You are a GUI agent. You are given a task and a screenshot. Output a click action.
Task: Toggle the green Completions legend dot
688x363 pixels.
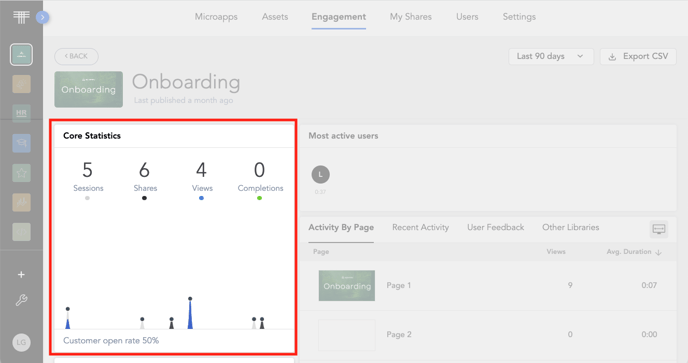tap(259, 198)
